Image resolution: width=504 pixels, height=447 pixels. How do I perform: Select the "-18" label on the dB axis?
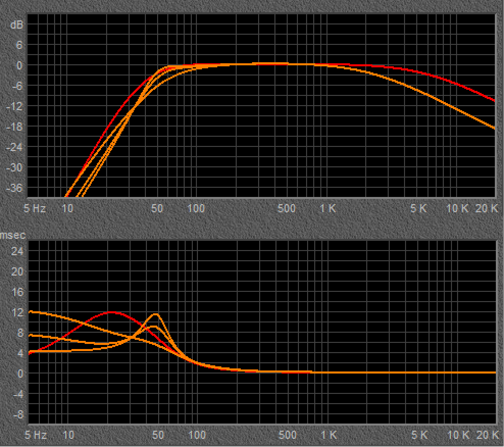tap(14, 127)
